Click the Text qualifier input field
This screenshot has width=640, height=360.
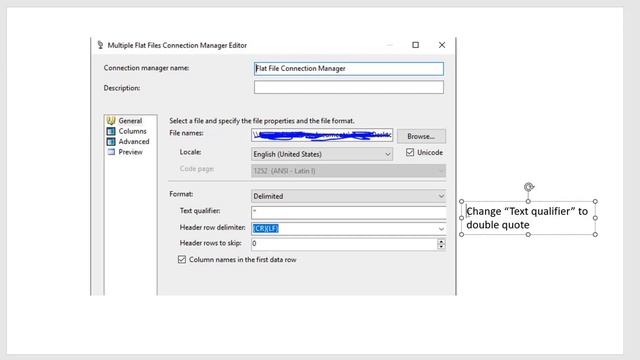[349, 212]
